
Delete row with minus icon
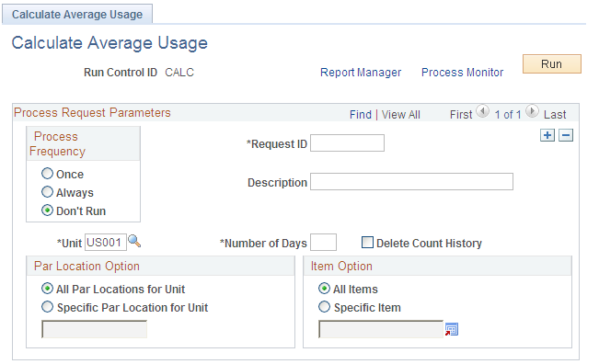[x=566, y=135]
